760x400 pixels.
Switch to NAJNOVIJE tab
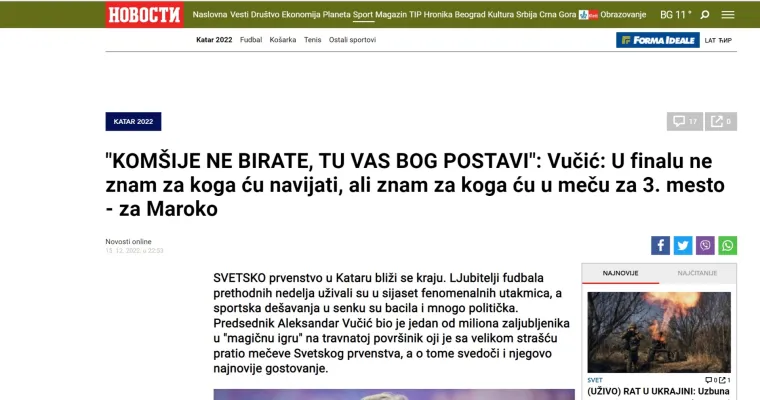[620, 273]
